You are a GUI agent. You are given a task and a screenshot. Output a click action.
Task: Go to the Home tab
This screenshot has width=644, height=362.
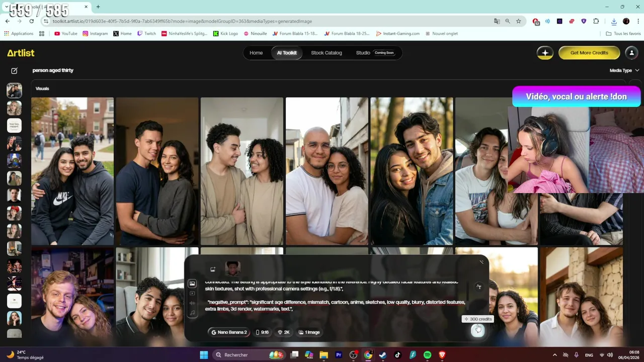pos(256,53)
